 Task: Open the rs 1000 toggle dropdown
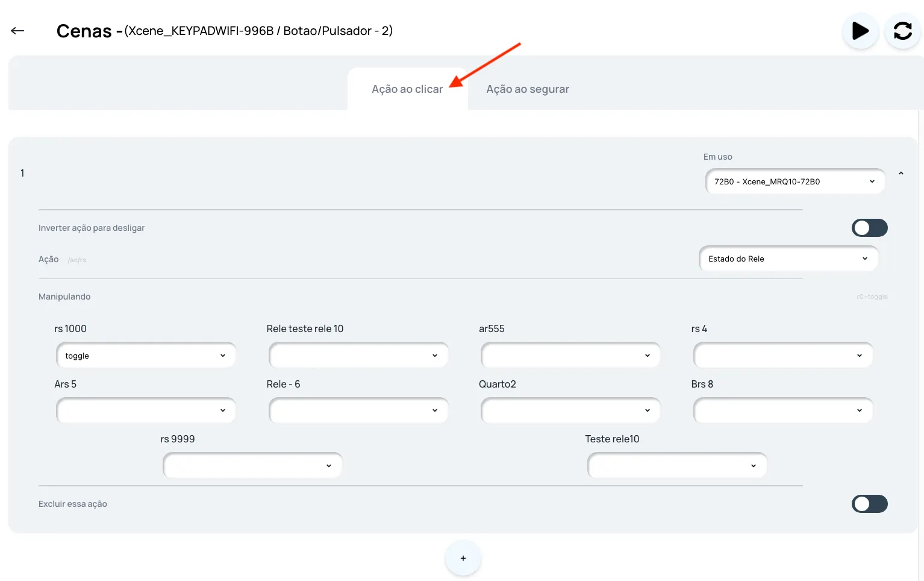pos(146,356)
